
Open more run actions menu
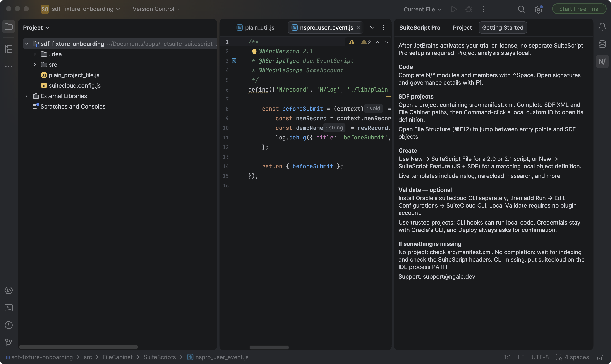pos(484,9)
